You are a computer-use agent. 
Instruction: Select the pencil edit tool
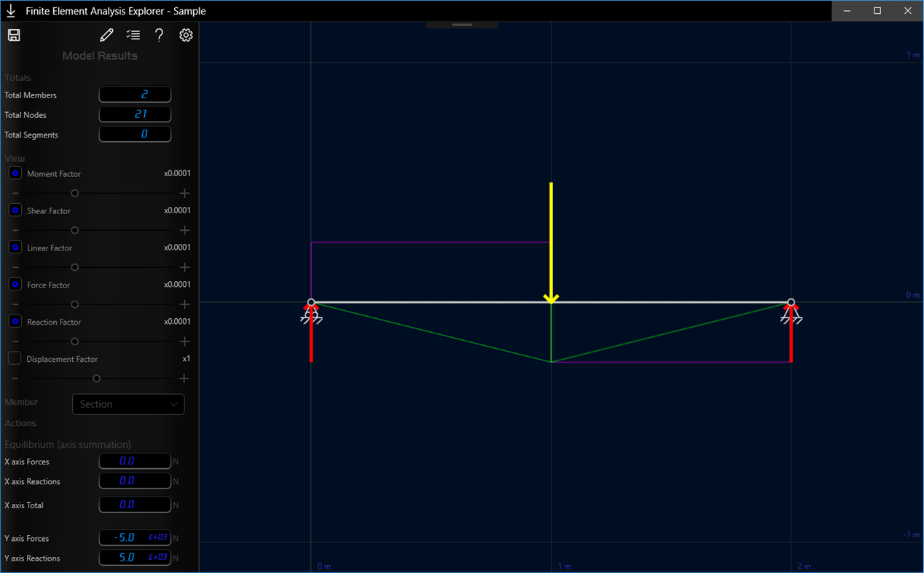[106, 34]
